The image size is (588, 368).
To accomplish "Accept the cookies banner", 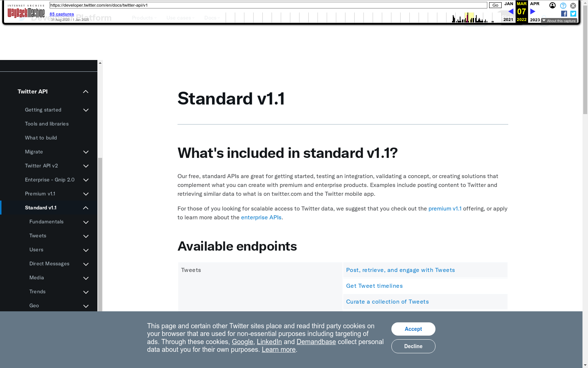I will (413, 329).
